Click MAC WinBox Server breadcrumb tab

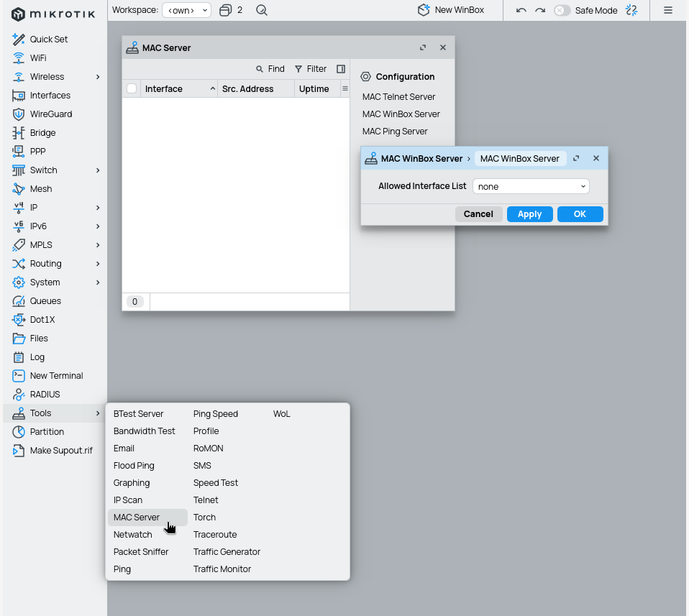520,159
